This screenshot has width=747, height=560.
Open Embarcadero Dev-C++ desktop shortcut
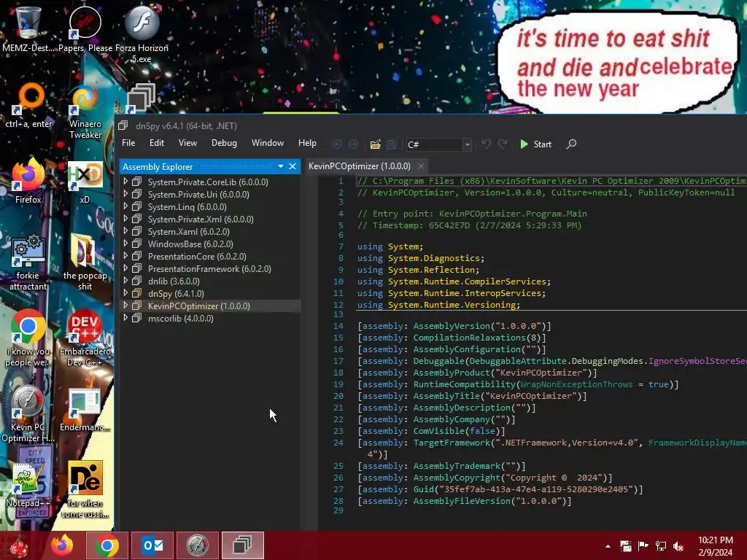(85, 338)
